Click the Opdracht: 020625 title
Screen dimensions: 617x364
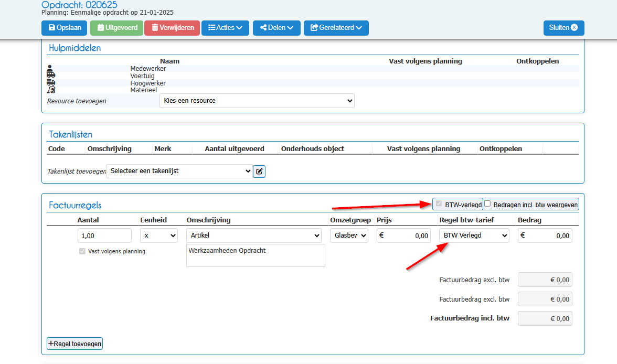click(x=80, y=5)
